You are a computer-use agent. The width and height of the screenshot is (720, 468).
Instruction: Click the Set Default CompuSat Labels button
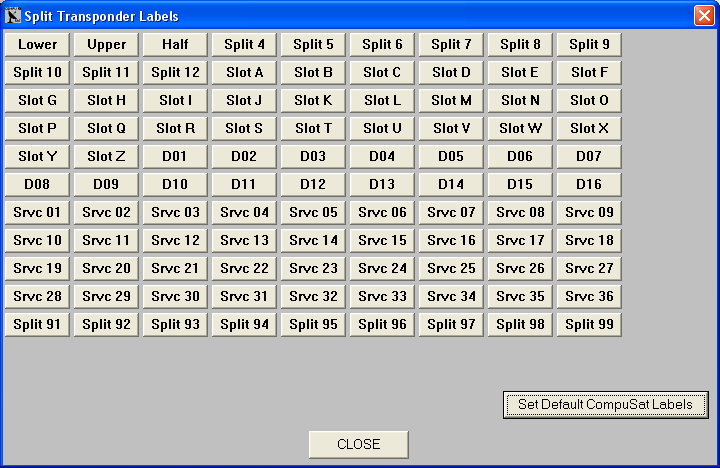[x=605, y=405]
